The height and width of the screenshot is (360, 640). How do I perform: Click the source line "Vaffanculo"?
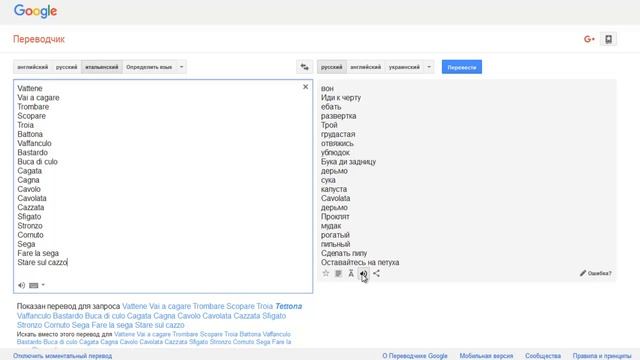(x=34, y=143)
